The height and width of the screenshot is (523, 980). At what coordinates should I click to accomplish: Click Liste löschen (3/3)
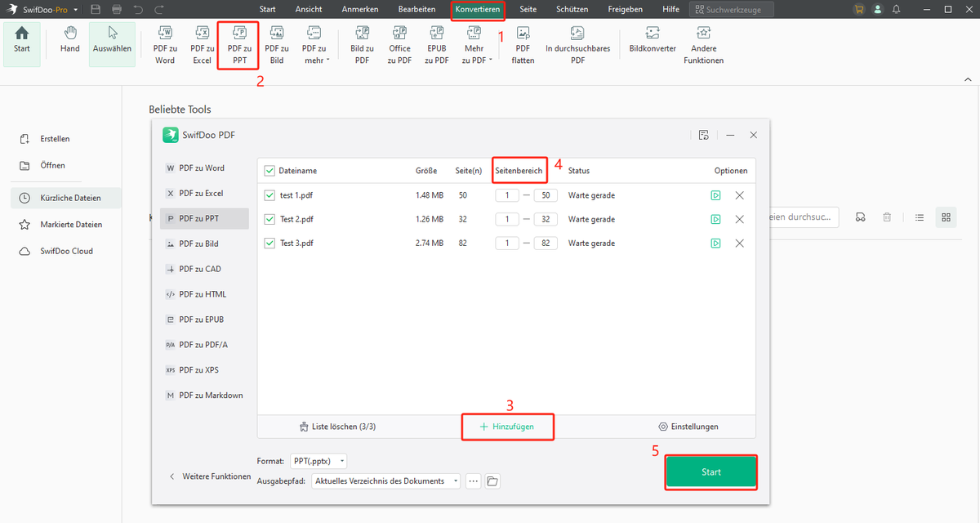point(338,427)
